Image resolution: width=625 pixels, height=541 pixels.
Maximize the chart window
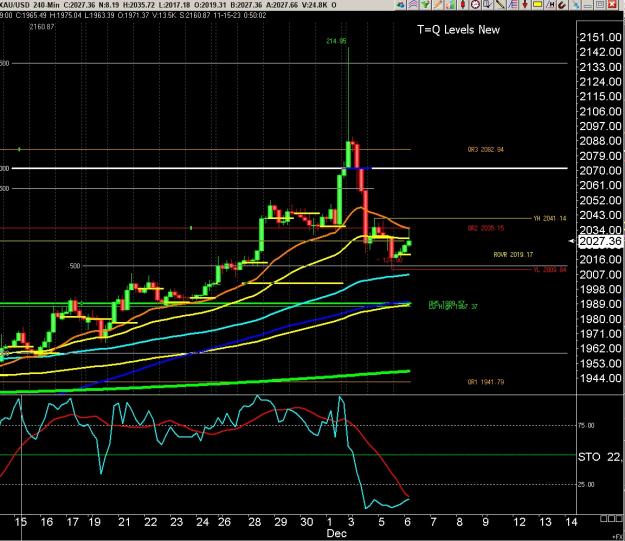click(600, 5)
